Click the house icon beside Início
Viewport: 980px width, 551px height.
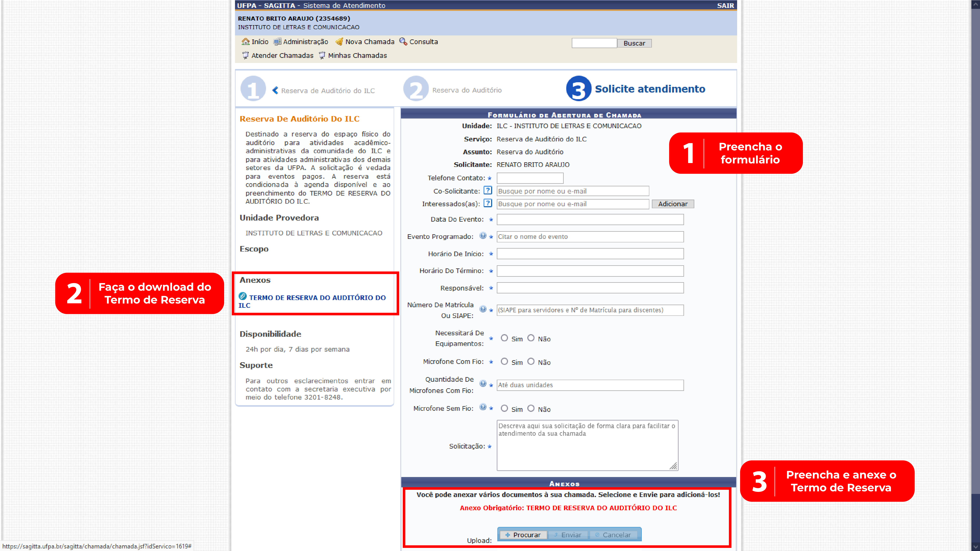coord(246,41)
